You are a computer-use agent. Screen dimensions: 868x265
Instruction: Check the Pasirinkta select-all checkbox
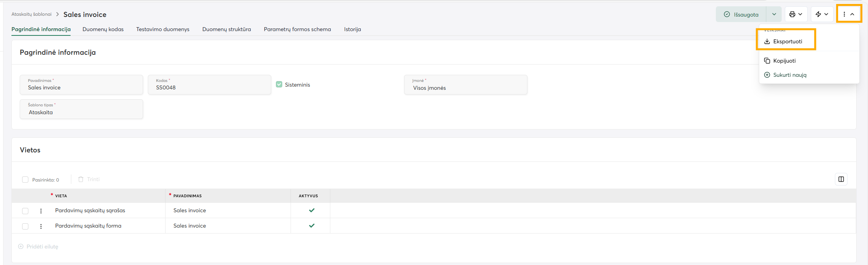pyautogui.click(x=25, y=180)
